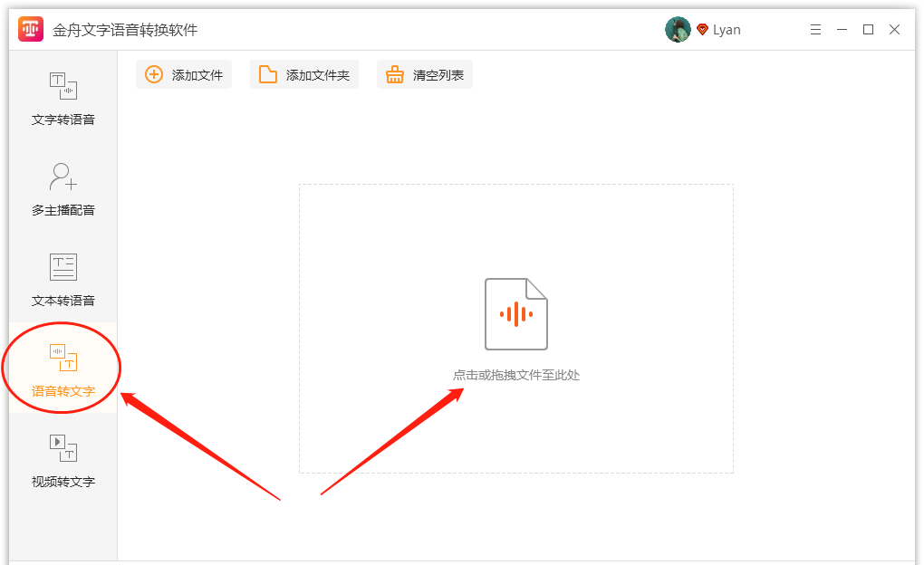Click the 金舟文字语音转换软件 title text
The image size is (924, 565).
click(x=125, y=30)
